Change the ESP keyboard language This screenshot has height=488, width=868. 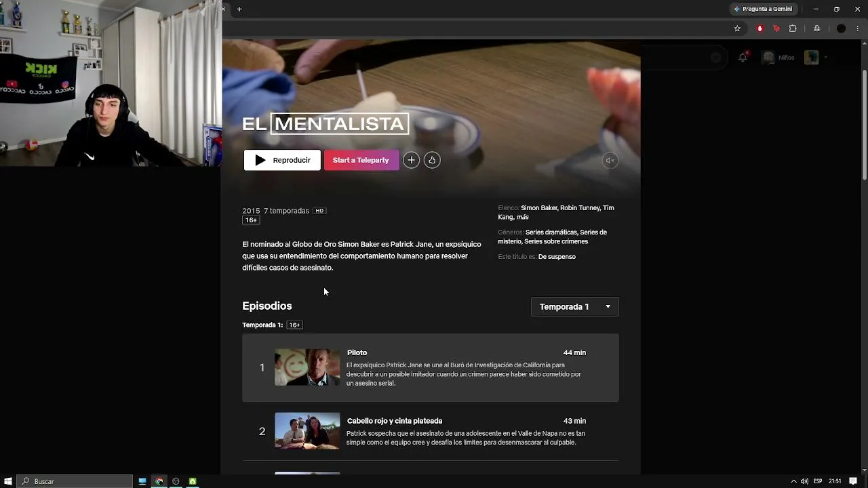coord(818,481)
